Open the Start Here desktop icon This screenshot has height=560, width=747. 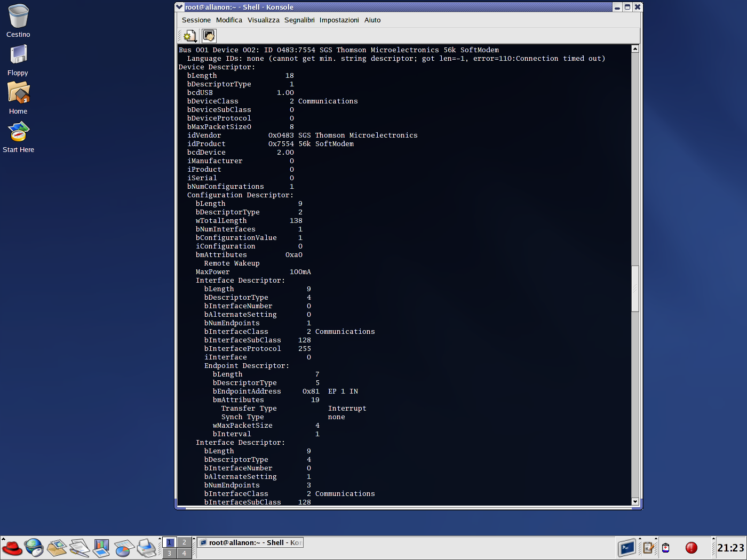pos(18,137)
